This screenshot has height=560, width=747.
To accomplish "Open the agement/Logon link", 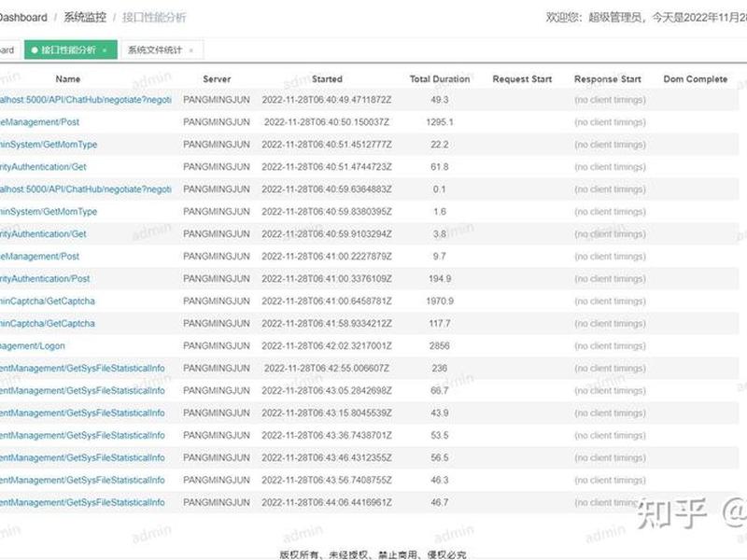I will pos(33,346).
